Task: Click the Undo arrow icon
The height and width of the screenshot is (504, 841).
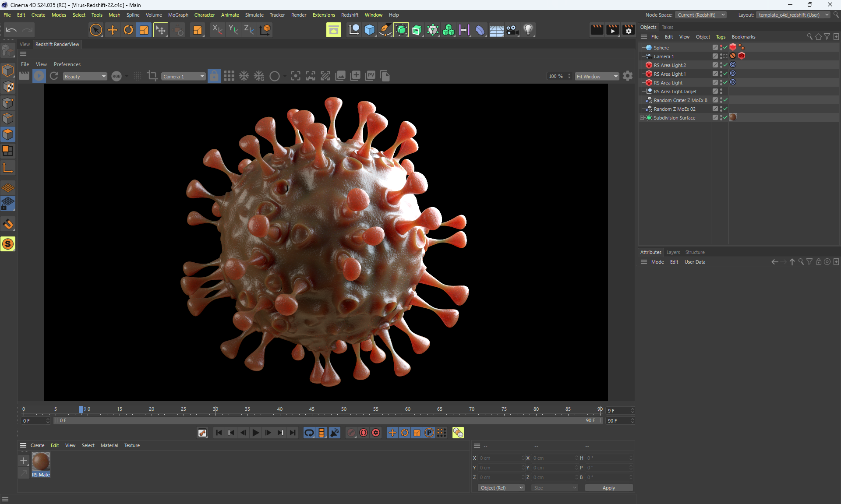Action: click(11, 30)
